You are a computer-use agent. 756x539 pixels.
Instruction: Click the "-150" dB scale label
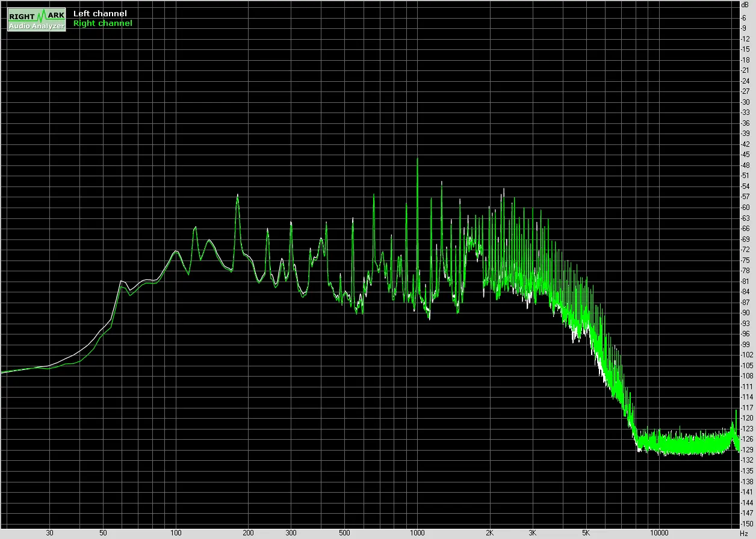(746, 523)
